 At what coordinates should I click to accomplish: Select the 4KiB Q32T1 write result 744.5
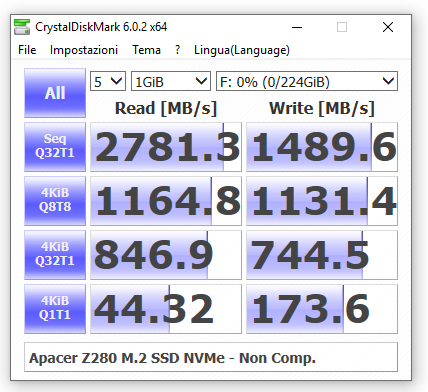pos(322,255)
